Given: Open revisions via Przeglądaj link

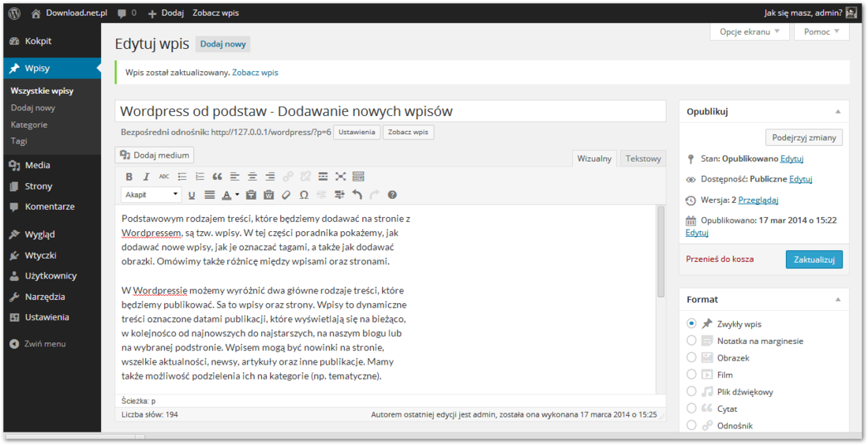Looking at the screenshot, I should [x=758, y=200].
